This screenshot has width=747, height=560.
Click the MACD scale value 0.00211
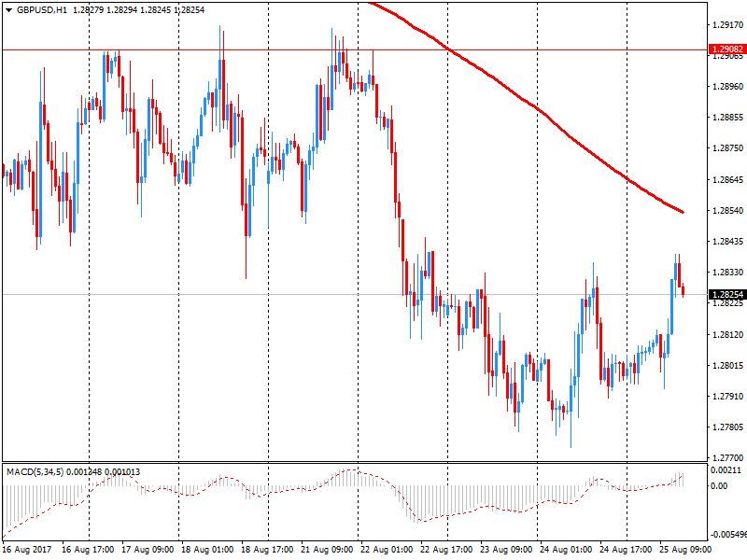[x=726, y=470]
